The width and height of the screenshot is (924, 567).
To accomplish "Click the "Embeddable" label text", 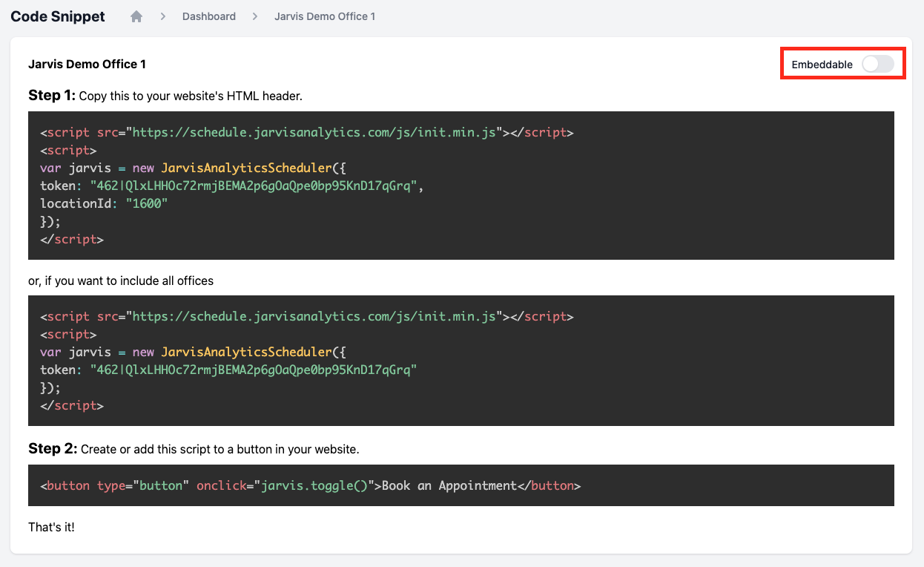I will coord(822,65).
